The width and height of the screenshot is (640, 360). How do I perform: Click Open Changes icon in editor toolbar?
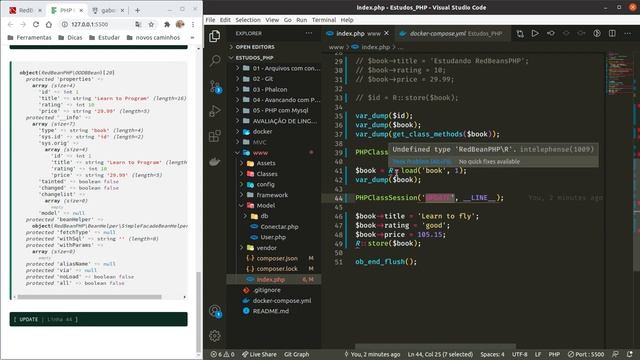(520, 33)
